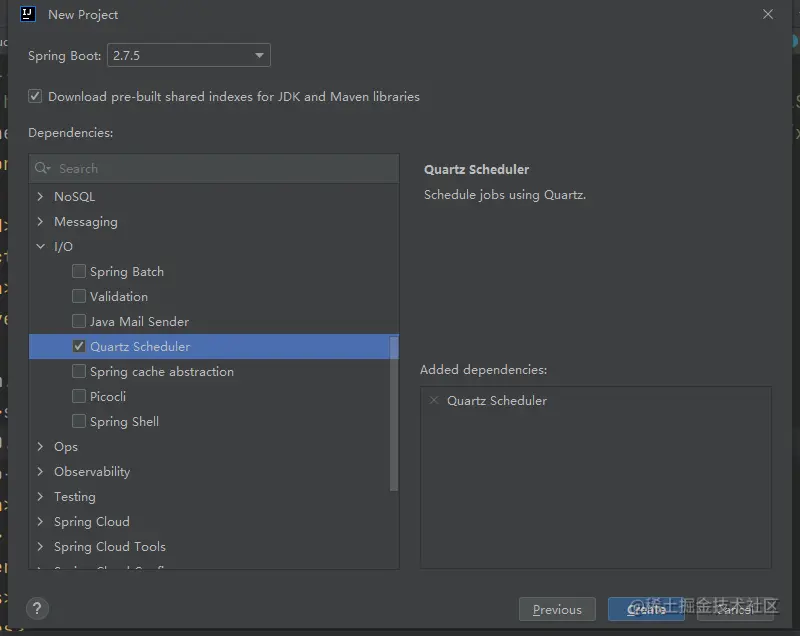The width and height of the screenshot is (800, 636).
Task: Expand the NoSQL category
Action: click(x=40, y=196)
